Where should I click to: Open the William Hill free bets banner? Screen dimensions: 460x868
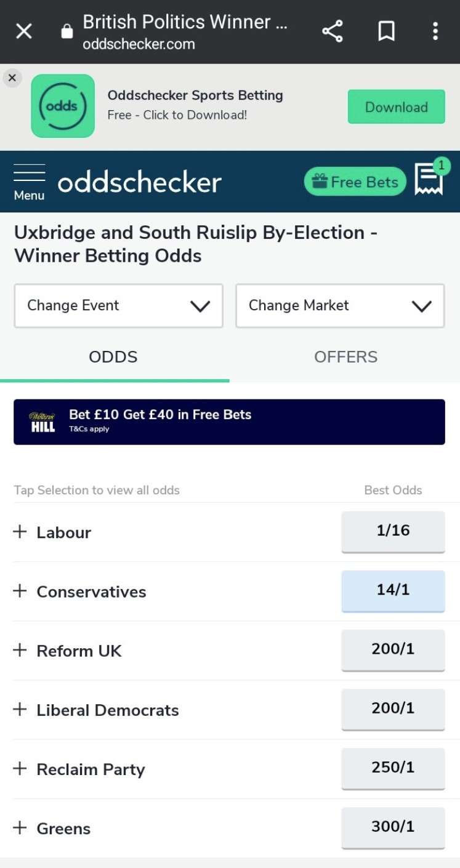click(229, 422)
